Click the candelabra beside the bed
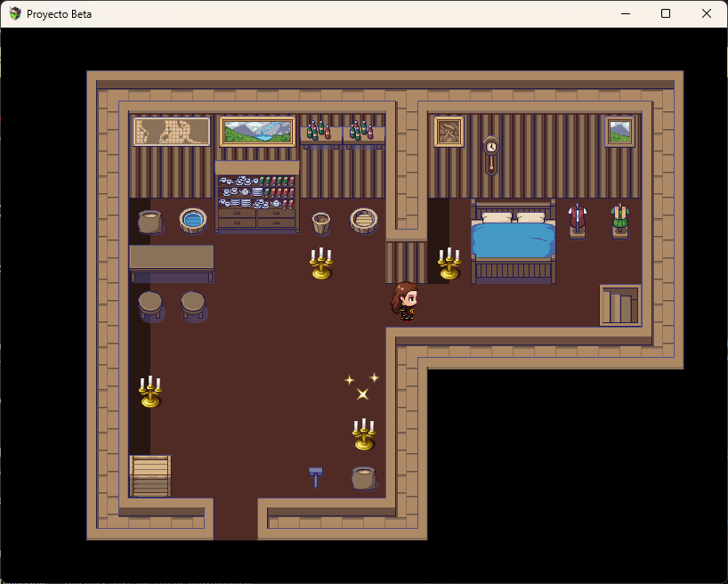The image size is (728, 584). pos(449,264)
